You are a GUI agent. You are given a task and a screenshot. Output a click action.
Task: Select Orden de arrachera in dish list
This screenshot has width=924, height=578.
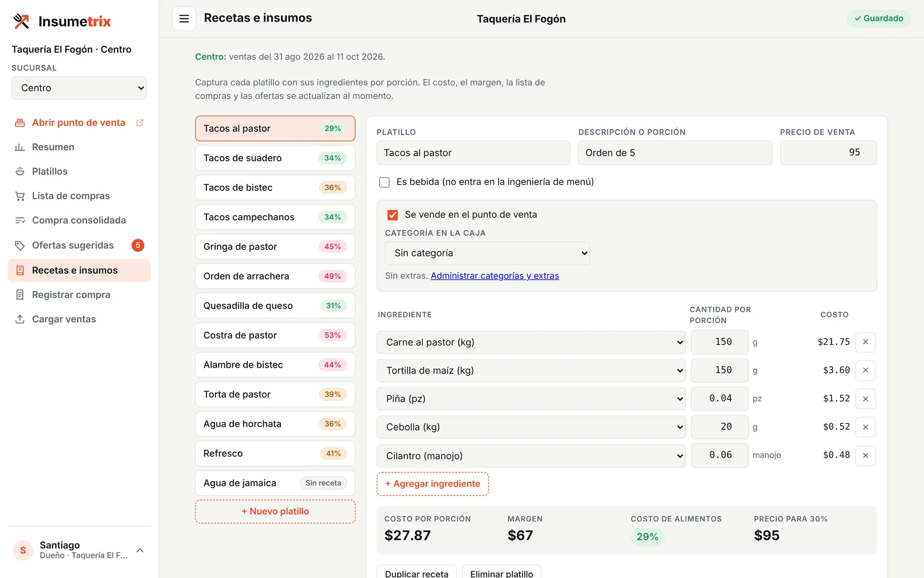click(x=275, y=276)
